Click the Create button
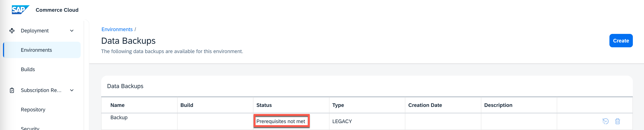Image resolution: width=644 pixels, height=130 pixels. 621,41
